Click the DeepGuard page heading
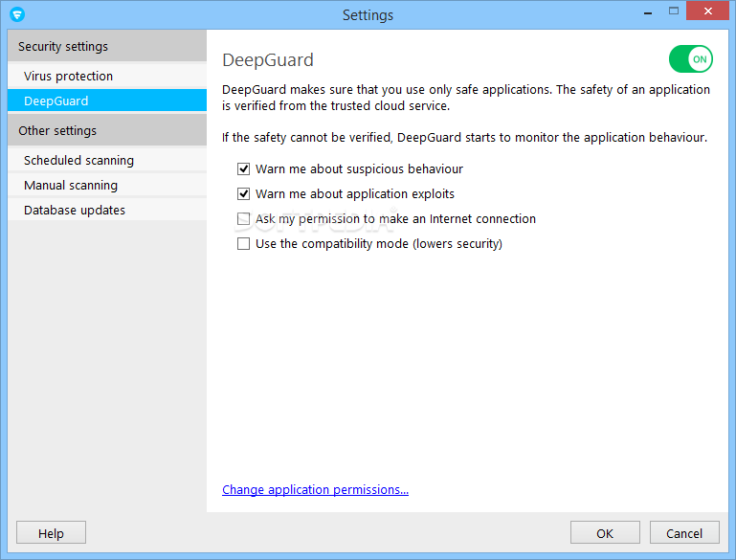Viewport: 736px width, 560px height. coord(268,60)
